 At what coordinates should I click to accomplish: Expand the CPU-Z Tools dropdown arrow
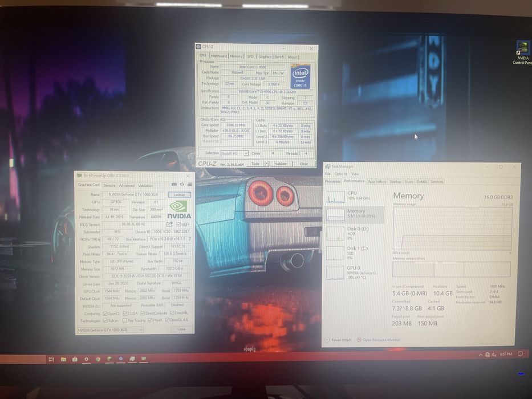coord(266,164)
